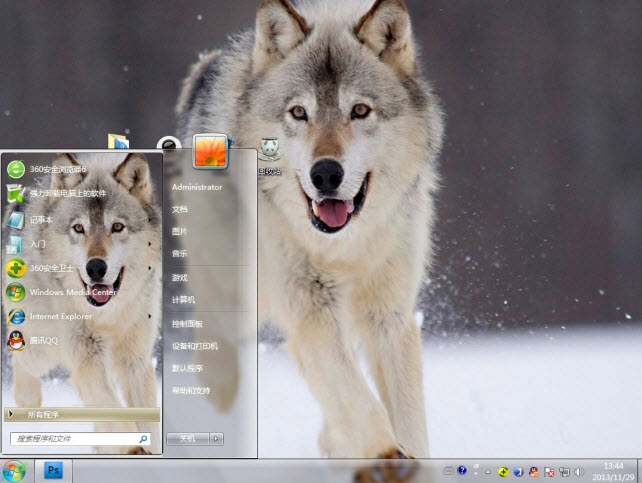This screenshot has height=483, width=642.
Task: Open the blue help icon in tray
Action: pos(462,471)
